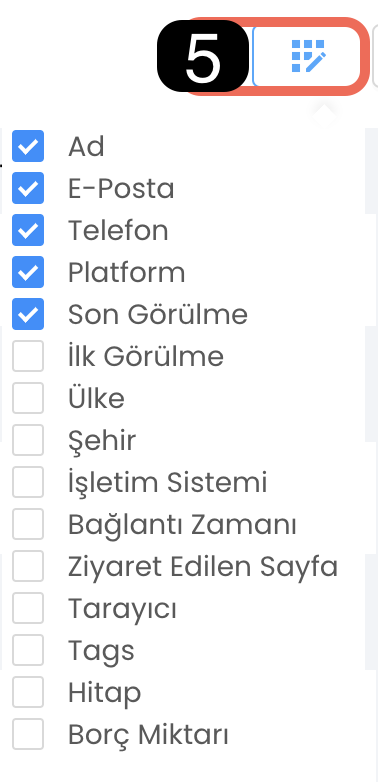Enable the Tags column checkbox
The height and width of the screenshot is (782, 378).
[28, 649]
